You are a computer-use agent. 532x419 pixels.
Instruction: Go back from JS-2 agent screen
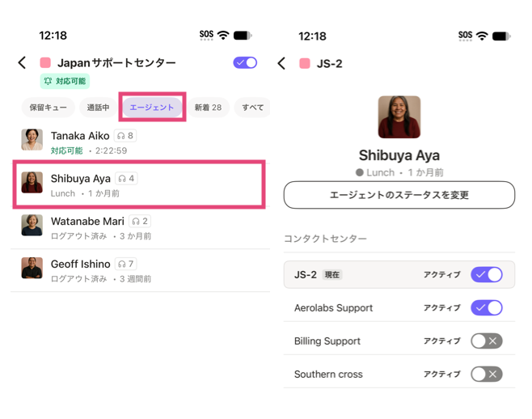click(x=281, y=63)
